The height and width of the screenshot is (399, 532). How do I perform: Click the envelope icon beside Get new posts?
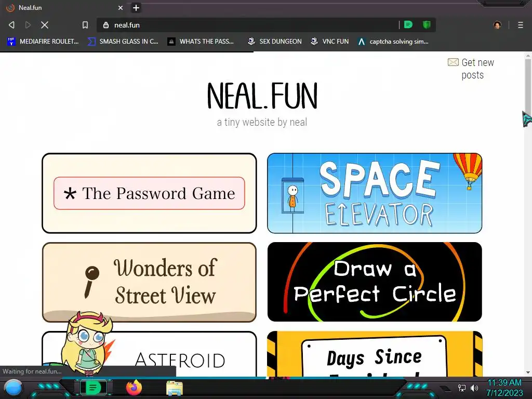pos(453,62)
